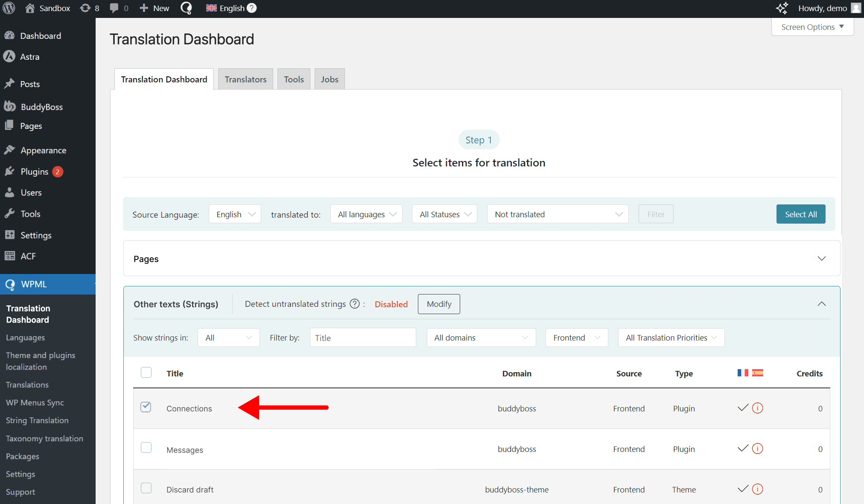Screen dimensions: 864x504
Task: Click help question mark beside English
Action: point(252,8)
